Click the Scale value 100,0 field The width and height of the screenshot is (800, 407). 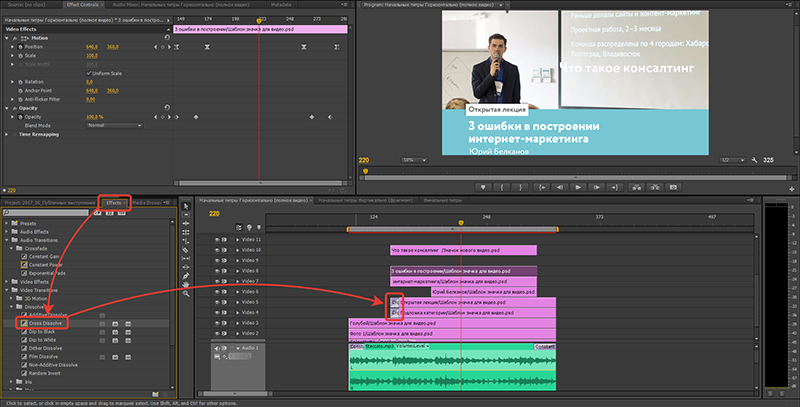click(x=91, y=55)
